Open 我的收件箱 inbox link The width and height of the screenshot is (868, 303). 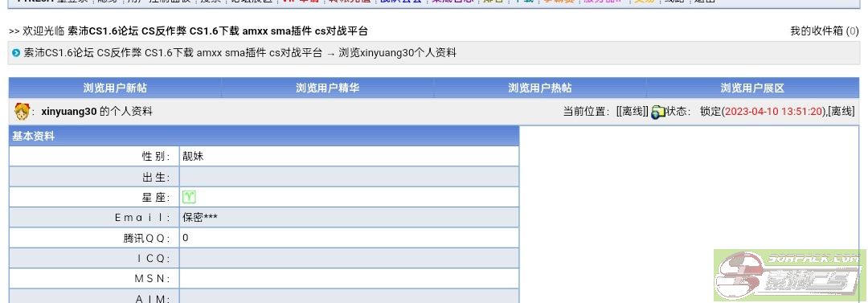817,31
